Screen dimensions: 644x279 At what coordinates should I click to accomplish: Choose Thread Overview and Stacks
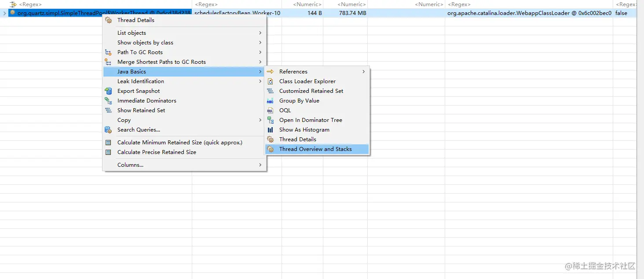coord(317,149)
